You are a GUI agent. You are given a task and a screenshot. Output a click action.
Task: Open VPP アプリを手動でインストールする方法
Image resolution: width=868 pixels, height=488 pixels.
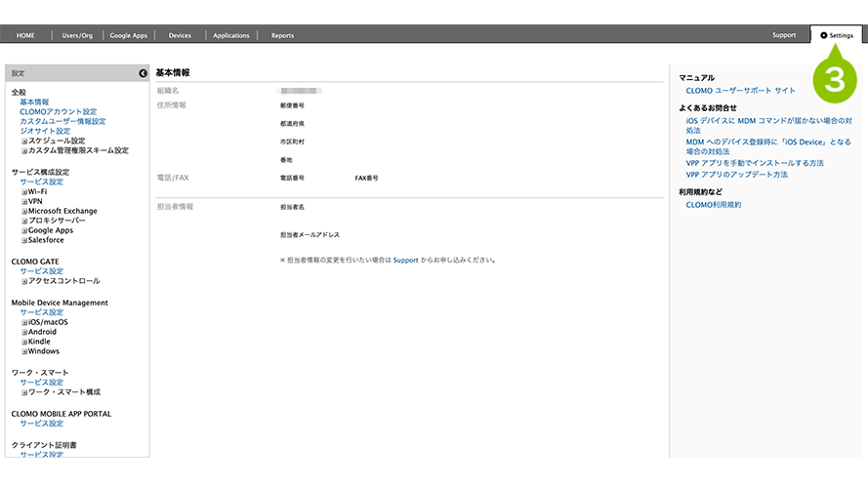point(755,163)
